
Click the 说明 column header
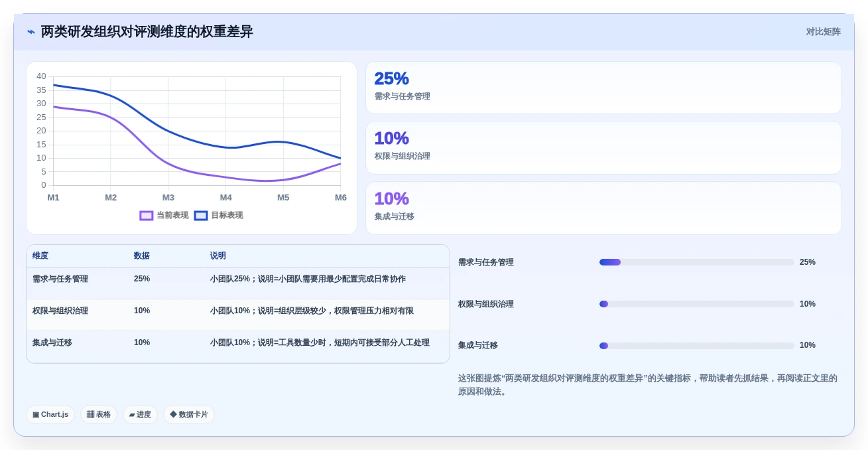point(218,256)
